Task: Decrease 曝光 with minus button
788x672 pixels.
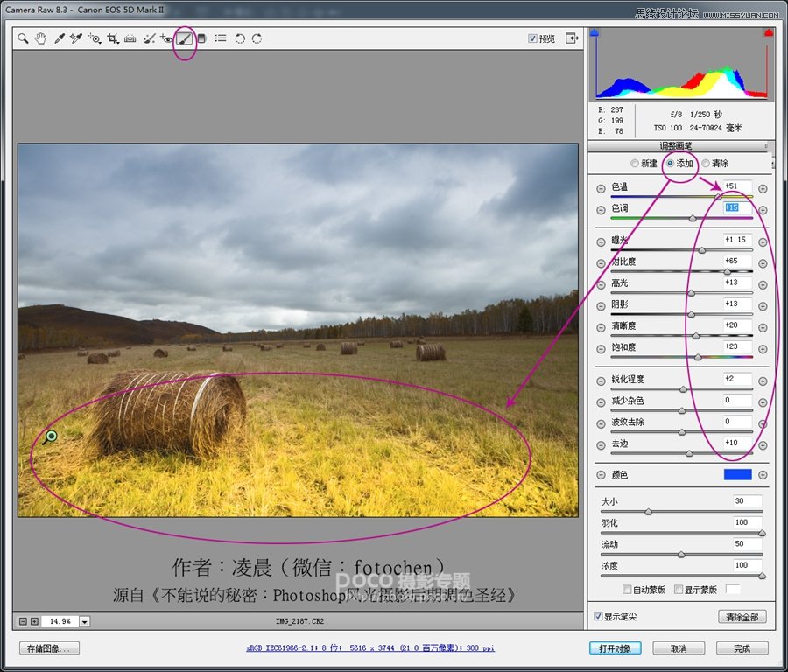Action: pos(601,242)
